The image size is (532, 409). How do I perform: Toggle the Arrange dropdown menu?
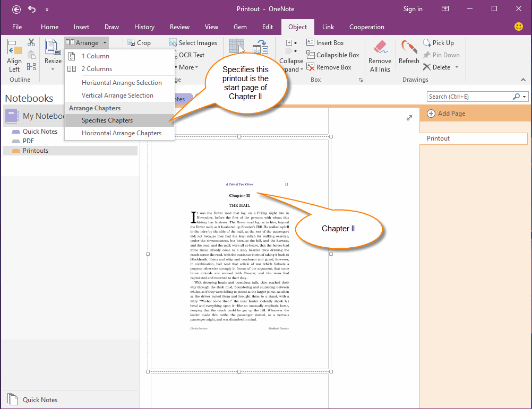click(x=87, y=42)
